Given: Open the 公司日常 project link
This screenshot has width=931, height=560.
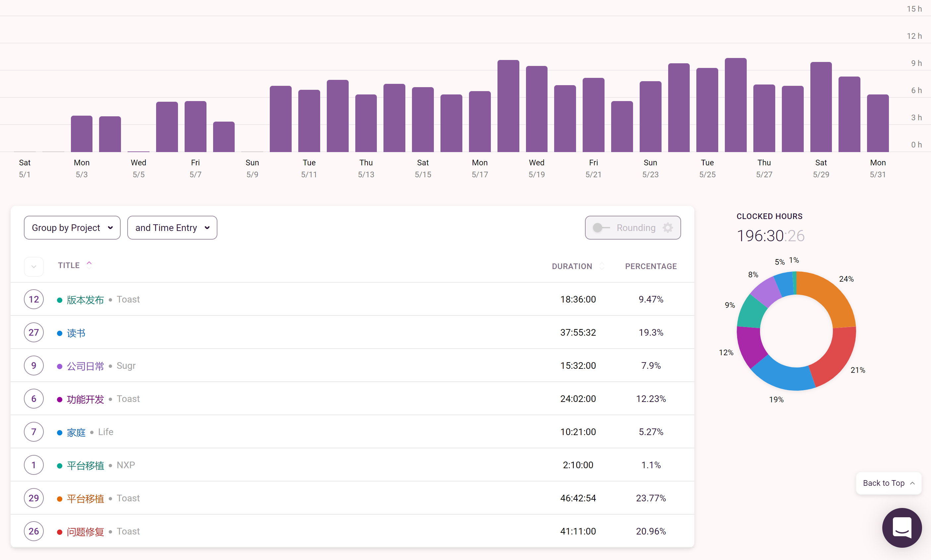Looking at the screenshot, I should point(85,366).
